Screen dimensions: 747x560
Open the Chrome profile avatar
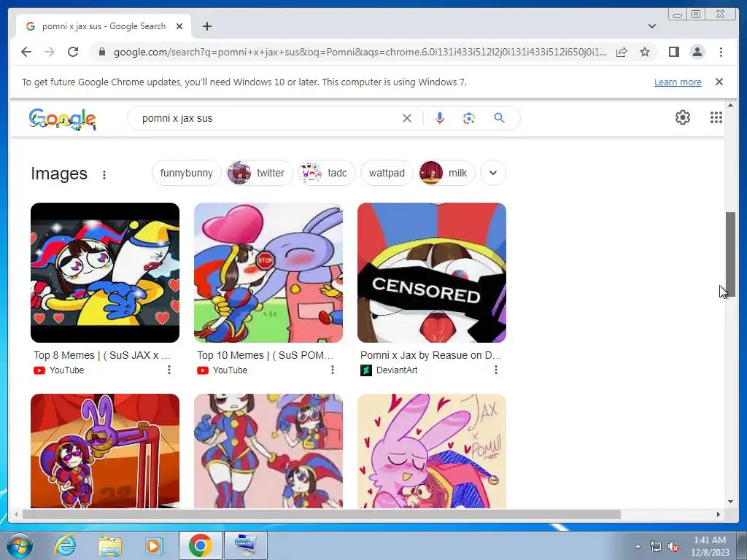(697, 52)
